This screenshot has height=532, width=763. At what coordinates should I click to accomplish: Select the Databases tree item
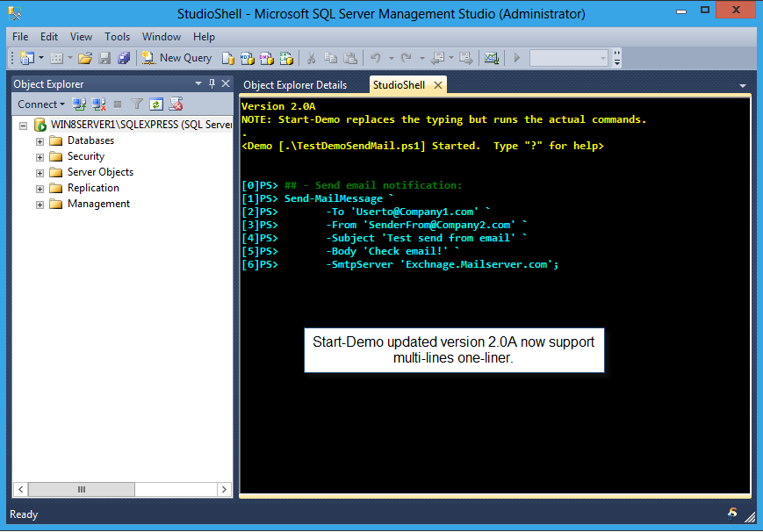[90, 140]
